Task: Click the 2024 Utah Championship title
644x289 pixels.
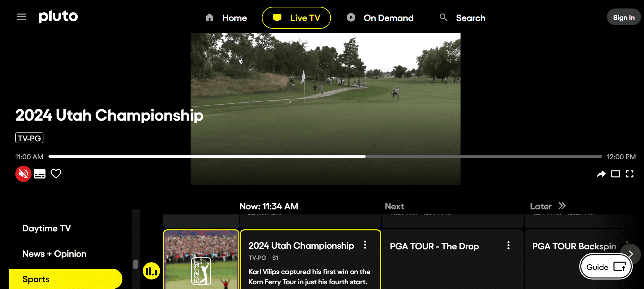Action: click(x=109, y=115)
